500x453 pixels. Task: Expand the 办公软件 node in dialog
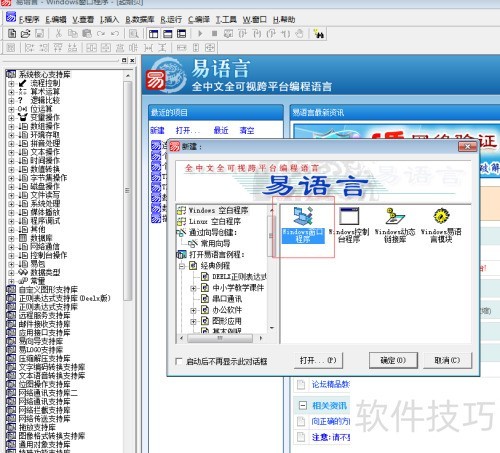[193, 311]
